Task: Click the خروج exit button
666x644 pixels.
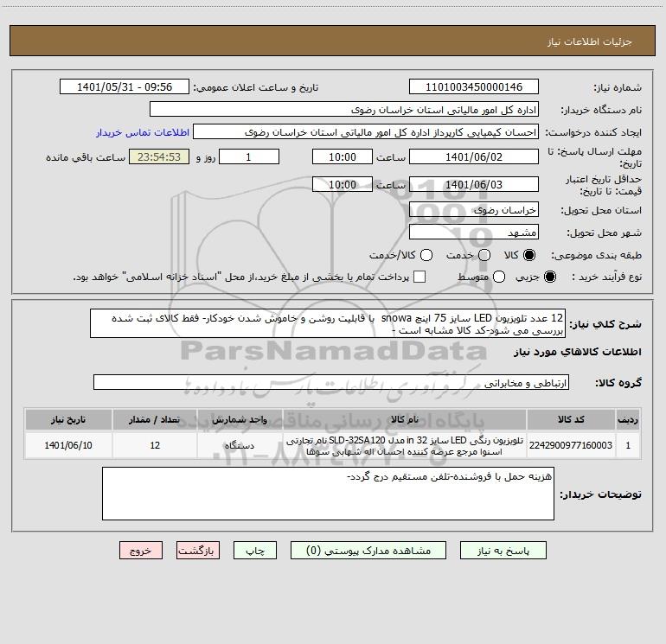Action: (x=141, y=551)
